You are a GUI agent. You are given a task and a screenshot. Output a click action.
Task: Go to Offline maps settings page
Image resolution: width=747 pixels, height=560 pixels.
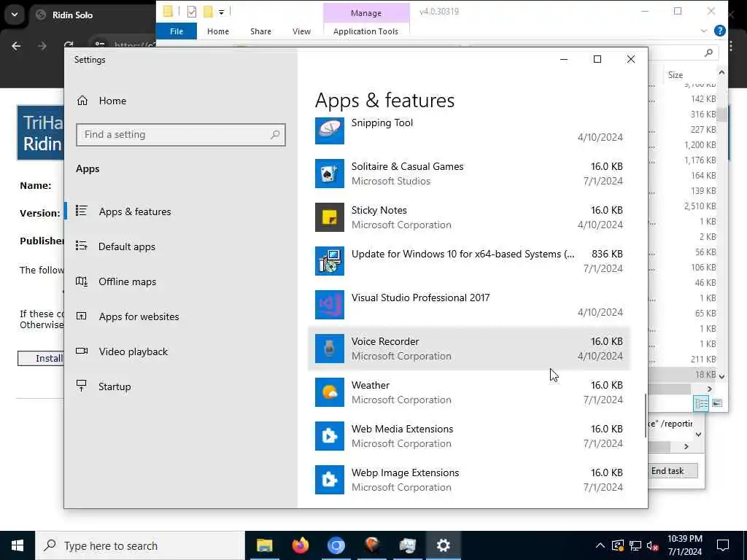pos(127,282)
